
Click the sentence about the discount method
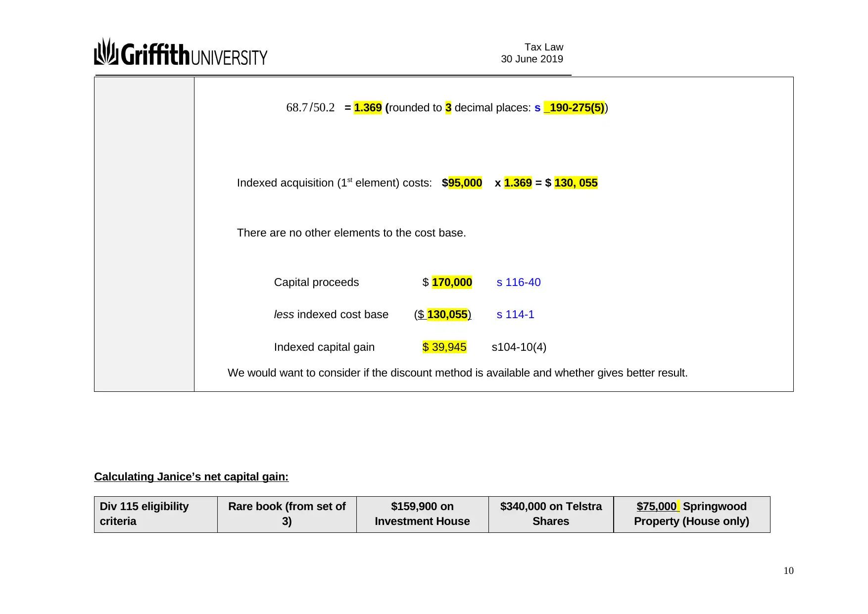tap(458, 373)
